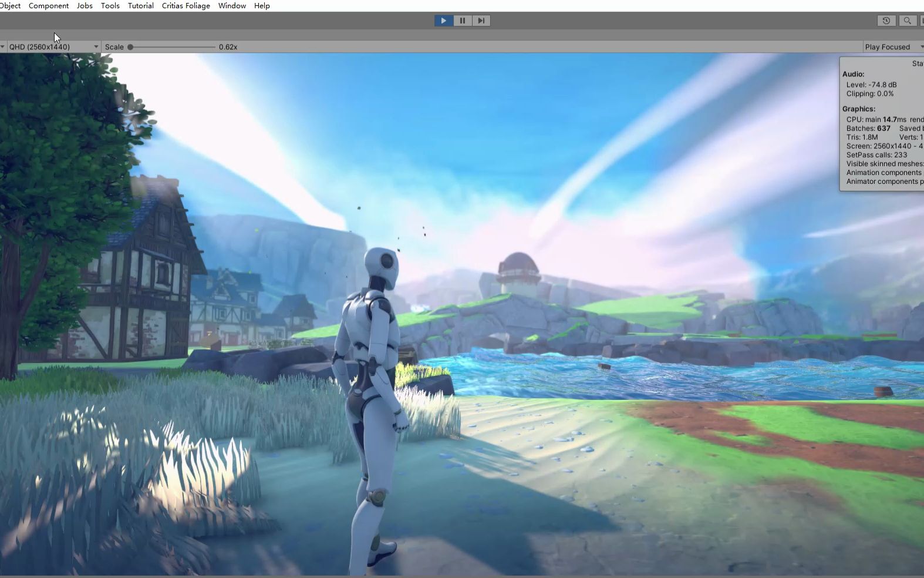Open the Component menu

click(49, 6)
